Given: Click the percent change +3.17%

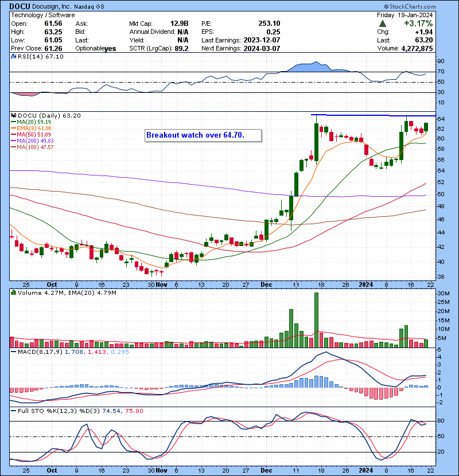Looking at the screenshot, I should pyautogui.click(x=418, y=24).
